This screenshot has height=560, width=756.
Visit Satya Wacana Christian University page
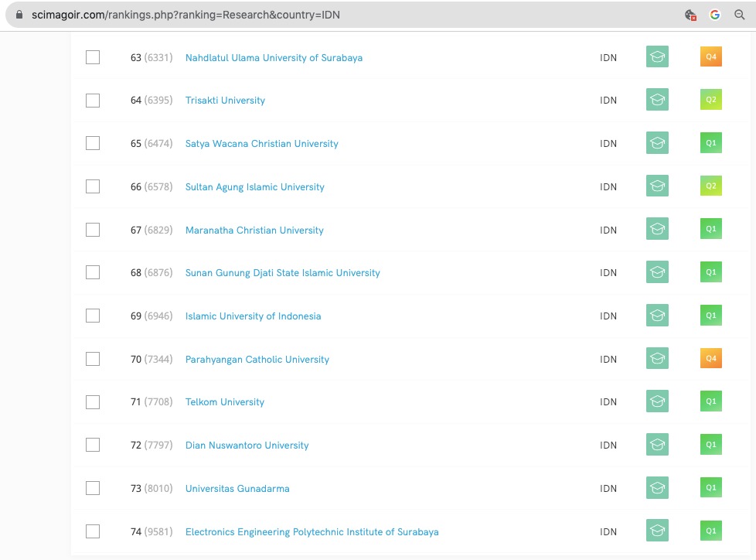pos(262,144)
